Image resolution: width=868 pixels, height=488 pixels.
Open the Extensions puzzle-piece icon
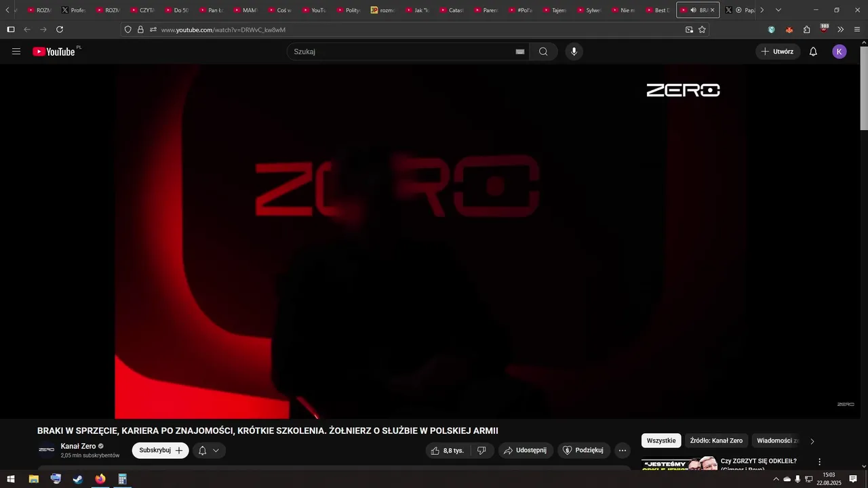(x=806, y=30)
